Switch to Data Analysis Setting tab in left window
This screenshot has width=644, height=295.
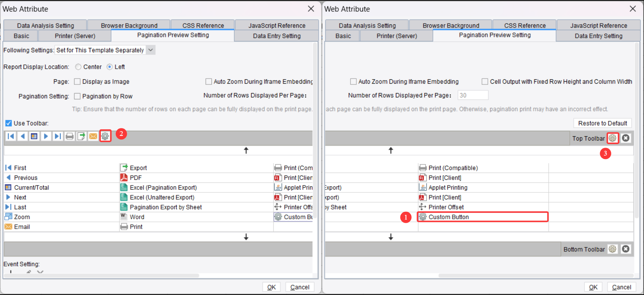tap(46, 26)
